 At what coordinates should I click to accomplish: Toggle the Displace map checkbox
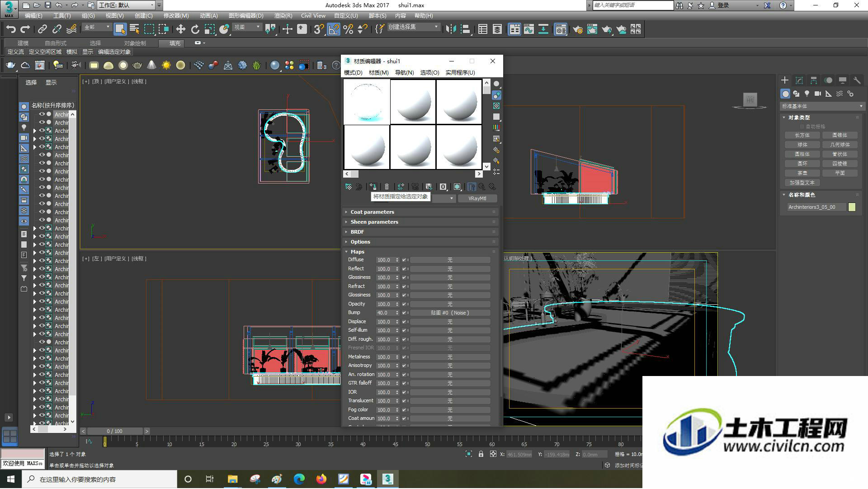tap(404, 322)
